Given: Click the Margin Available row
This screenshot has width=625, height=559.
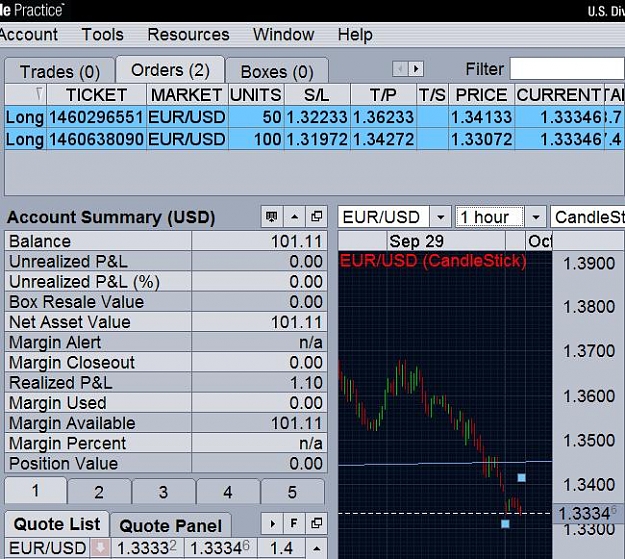Looking at the screenshot, I should [x=166, y=423].
